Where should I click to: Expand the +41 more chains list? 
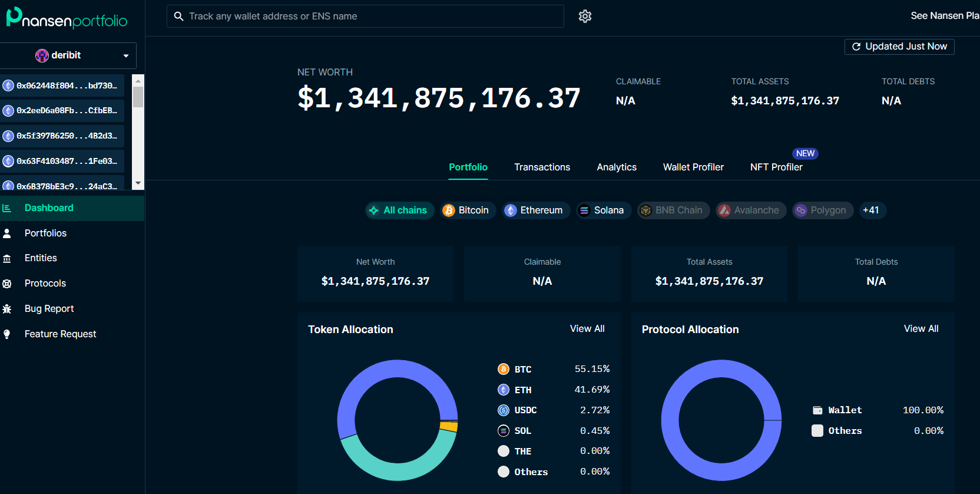[870, 210]
